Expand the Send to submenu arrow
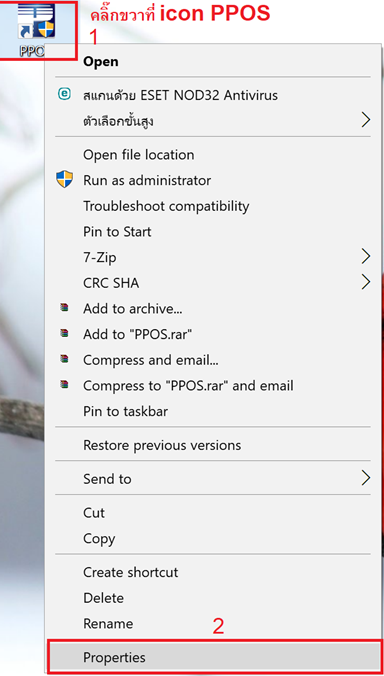Image resolution: width=384 pixels, height=676 pixels. pos(365,478)
